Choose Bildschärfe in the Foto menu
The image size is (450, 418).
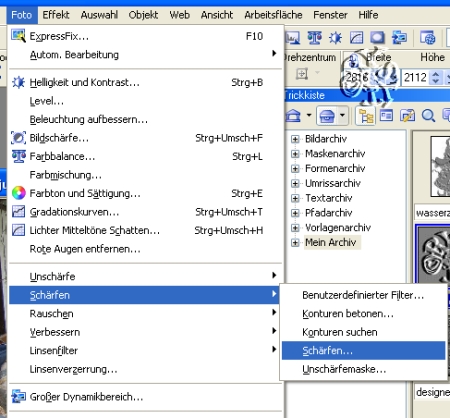tap(145, 138)
